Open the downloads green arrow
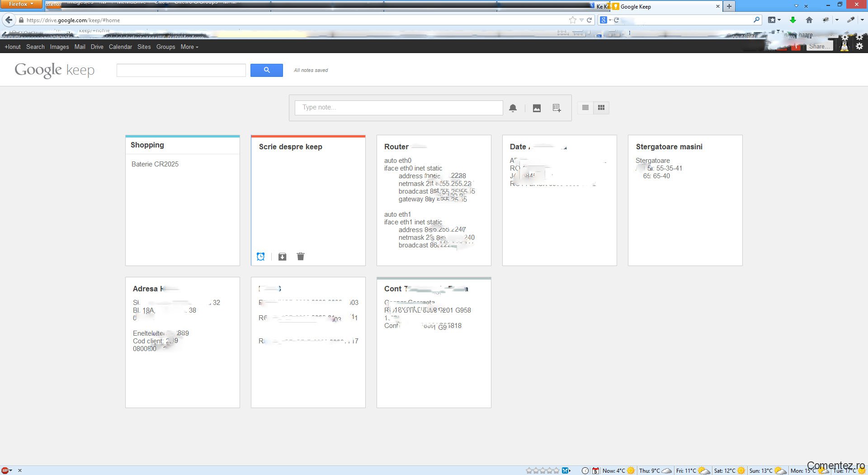Viewport: 868px width, 475px height. 793,20
